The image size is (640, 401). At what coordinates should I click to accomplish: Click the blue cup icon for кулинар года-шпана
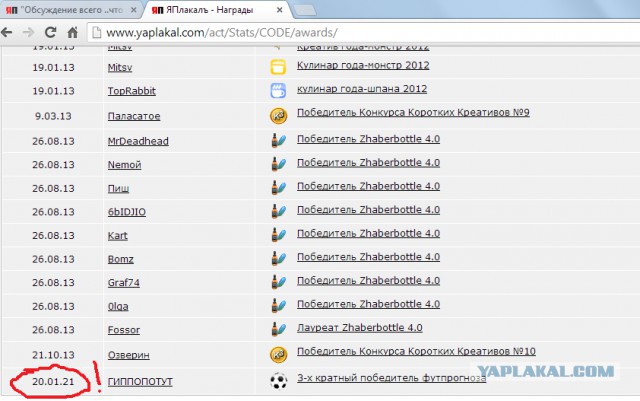278,91
